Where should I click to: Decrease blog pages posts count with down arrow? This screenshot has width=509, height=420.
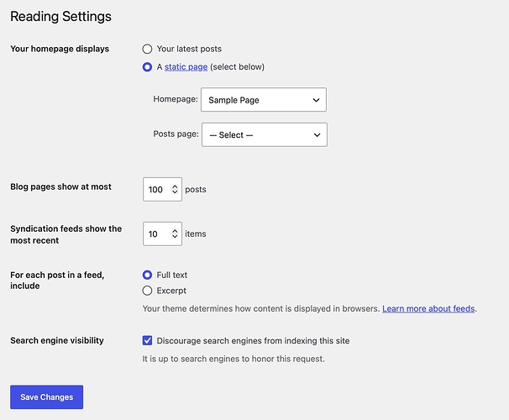pos(175,192)
